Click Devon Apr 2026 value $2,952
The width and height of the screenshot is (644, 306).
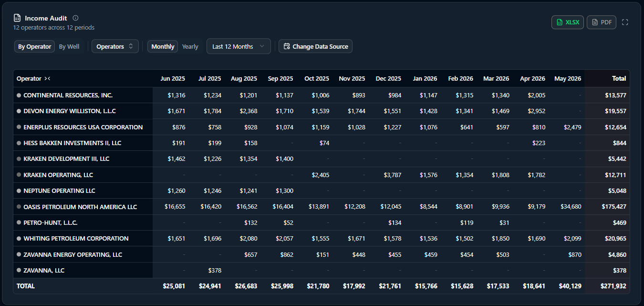tap(537, 111)
